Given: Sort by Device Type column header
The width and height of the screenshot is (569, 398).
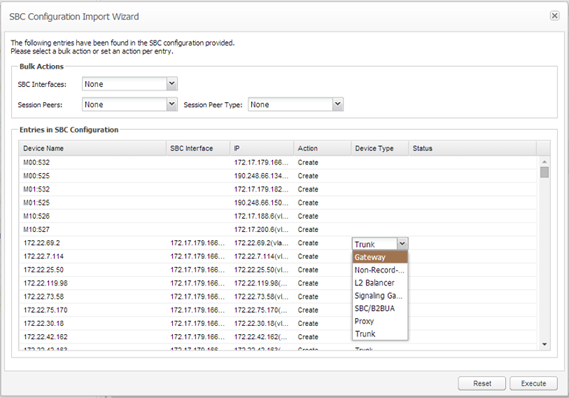Looking at the screenshot, I should [380, 148].
